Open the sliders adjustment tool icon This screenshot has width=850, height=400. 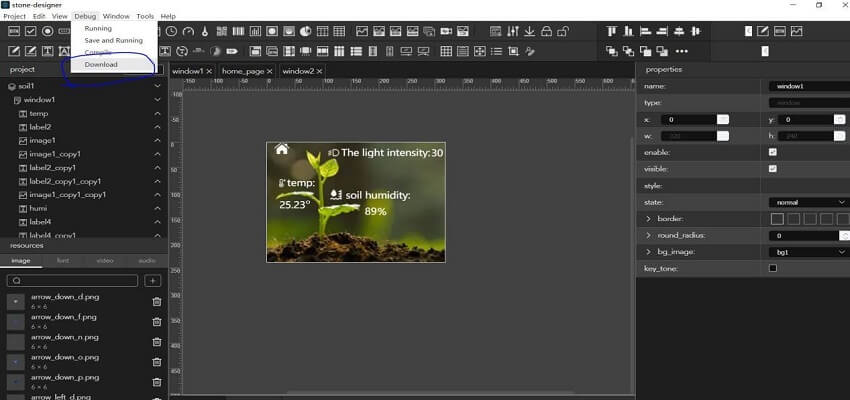point(513,31)
